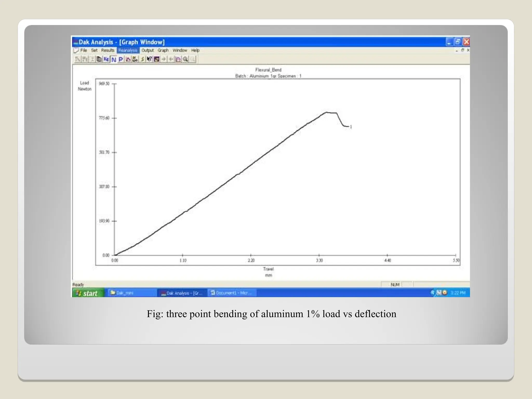Click the Load Newton axis label
The image size is (532, 399).
84,86
